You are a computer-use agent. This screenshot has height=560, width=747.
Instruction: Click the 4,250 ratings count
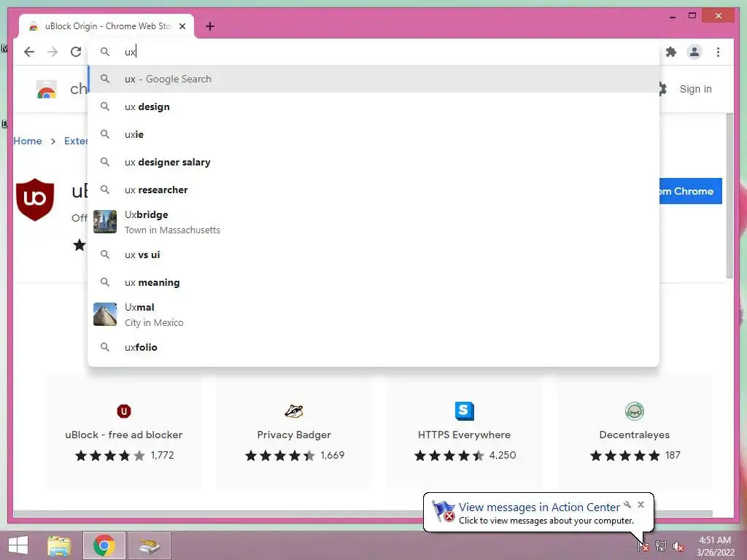[503, 455]
